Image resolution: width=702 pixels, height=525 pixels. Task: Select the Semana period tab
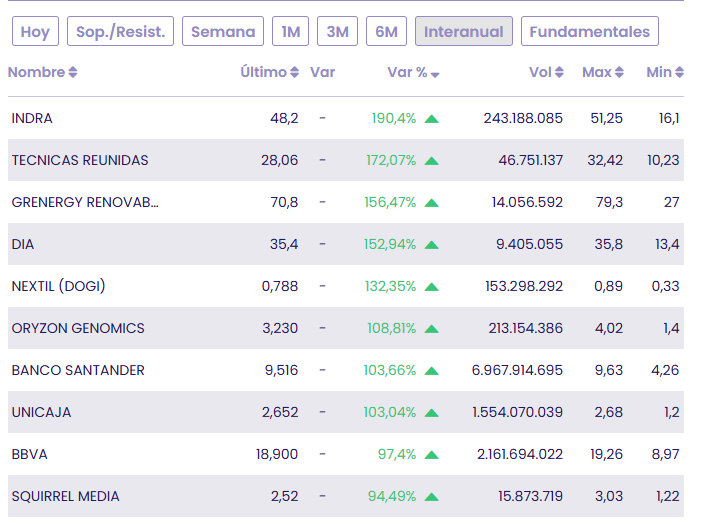point(223,32)
